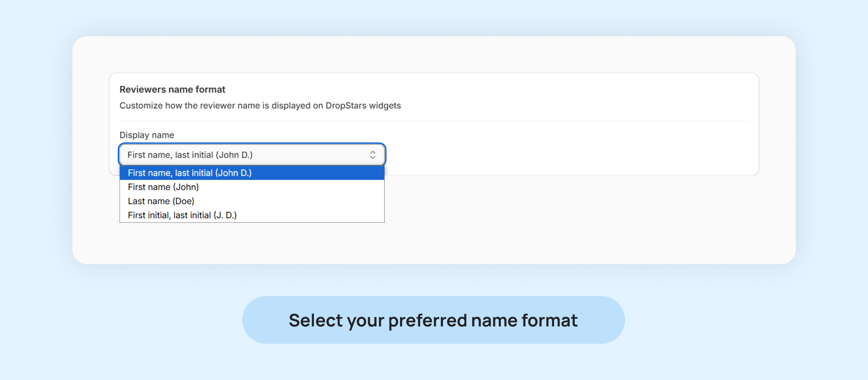Pick the "Last name (Doe)" option
This screenshot has height=380, width=868.
pos(161,201)
